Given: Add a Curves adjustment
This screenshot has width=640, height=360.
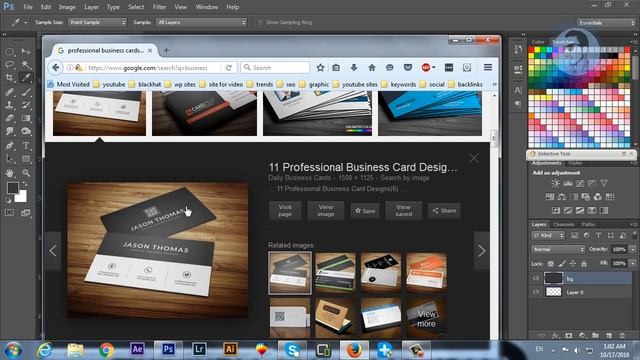Looking at the screenshot, I should 580,183.
